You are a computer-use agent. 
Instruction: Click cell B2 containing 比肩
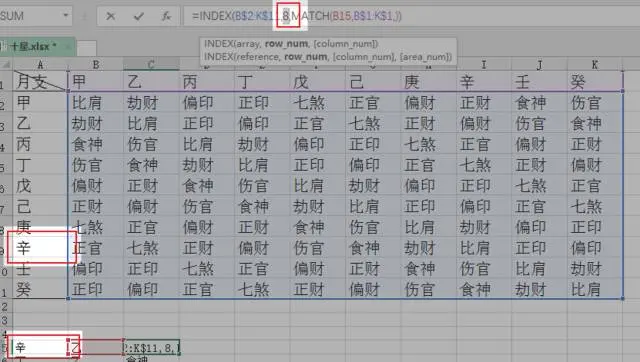(x=96, y=102)
